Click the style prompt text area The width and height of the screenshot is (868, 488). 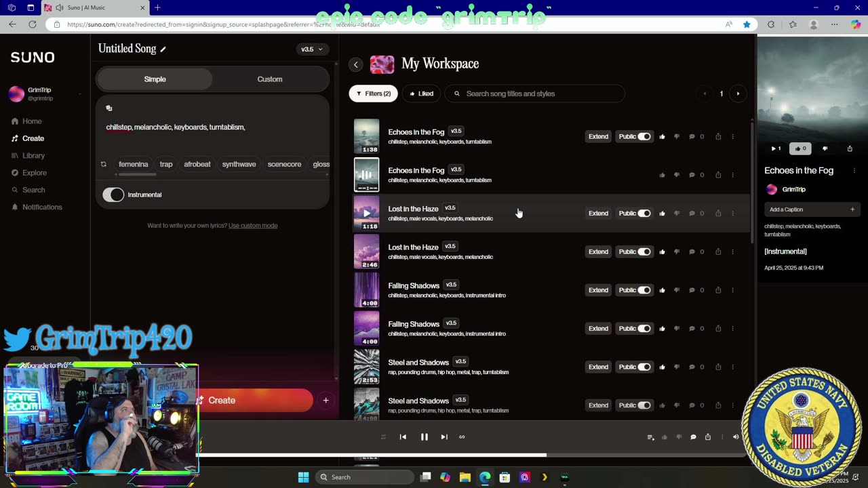click(214, 134)
